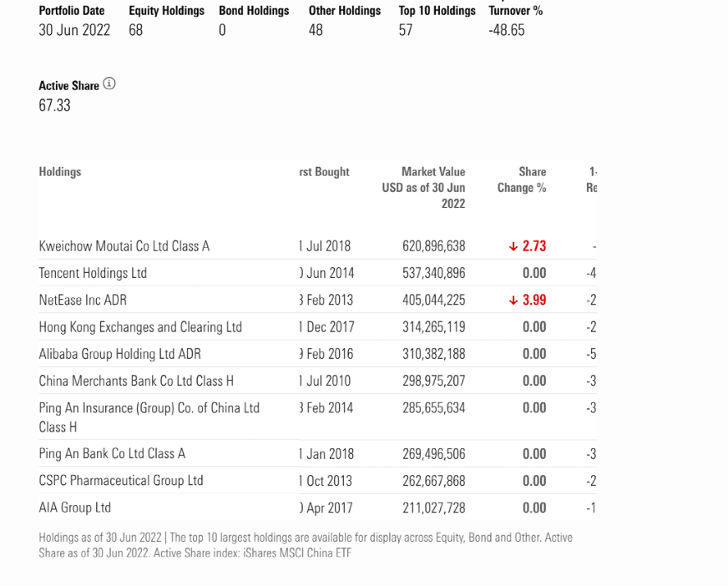Click the Active Share label
The width and height of the screenshot is (728, 586).
[x=68, y=85]
